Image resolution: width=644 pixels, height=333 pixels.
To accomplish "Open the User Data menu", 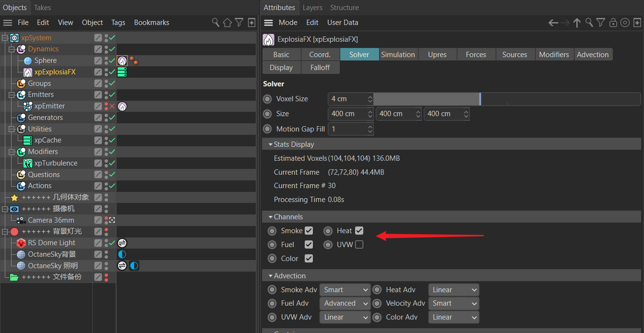I will pos(343,23).
